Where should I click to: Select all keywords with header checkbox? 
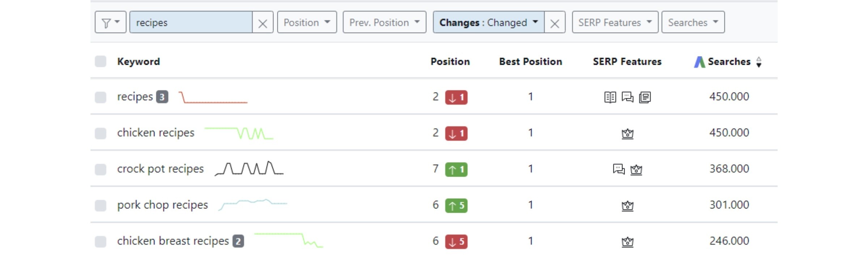(x=101, y=62)
